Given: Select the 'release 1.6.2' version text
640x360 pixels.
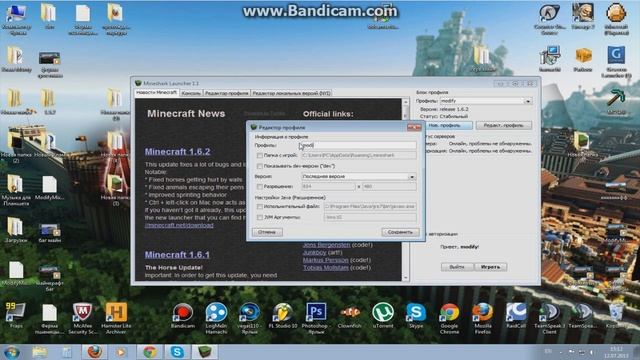Looking at the screenshot, I should [454, 109].
